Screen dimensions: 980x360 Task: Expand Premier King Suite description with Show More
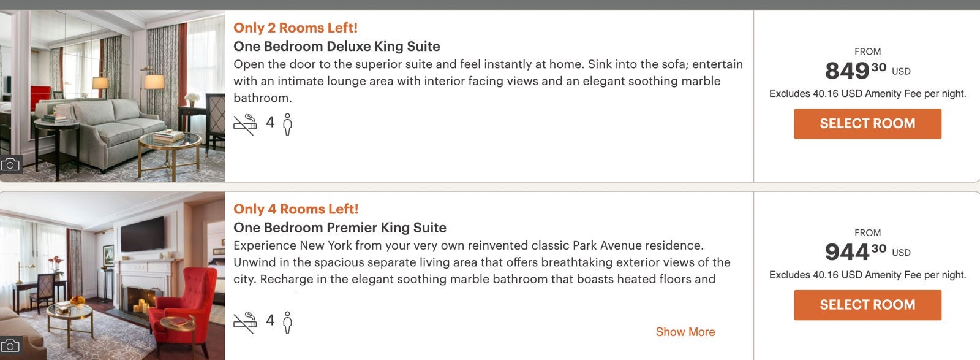point(685,332)
